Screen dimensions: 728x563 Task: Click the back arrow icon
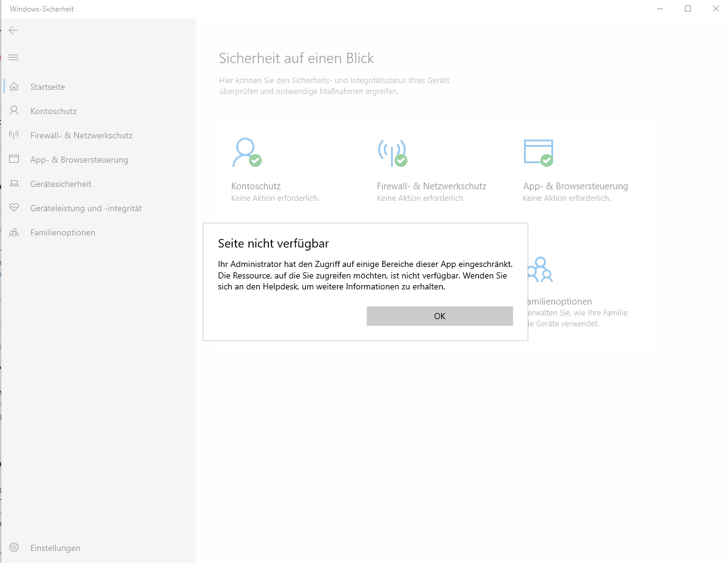[x=13, y=30]
